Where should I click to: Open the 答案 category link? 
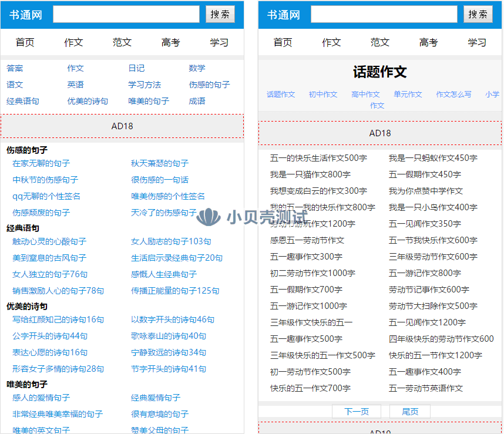point(15,68)
